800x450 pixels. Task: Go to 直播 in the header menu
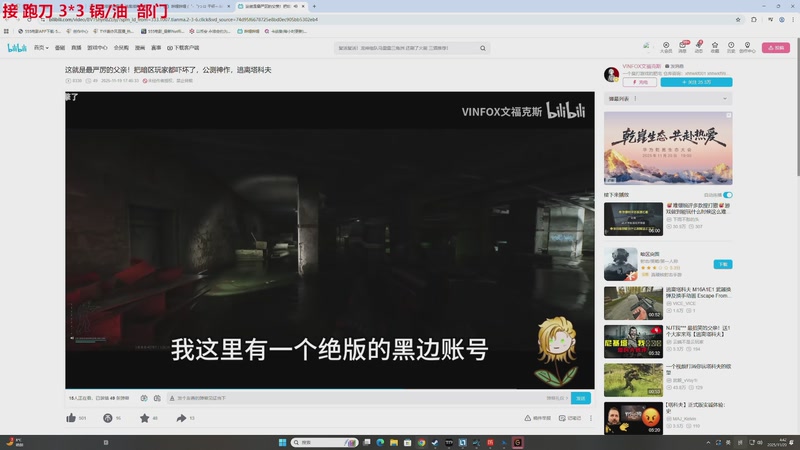click(x=76, y=47)
